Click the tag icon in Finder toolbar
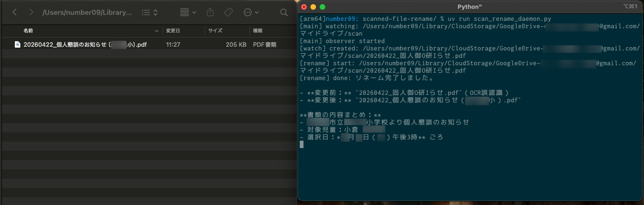644x205 pixels. point(228,12)
